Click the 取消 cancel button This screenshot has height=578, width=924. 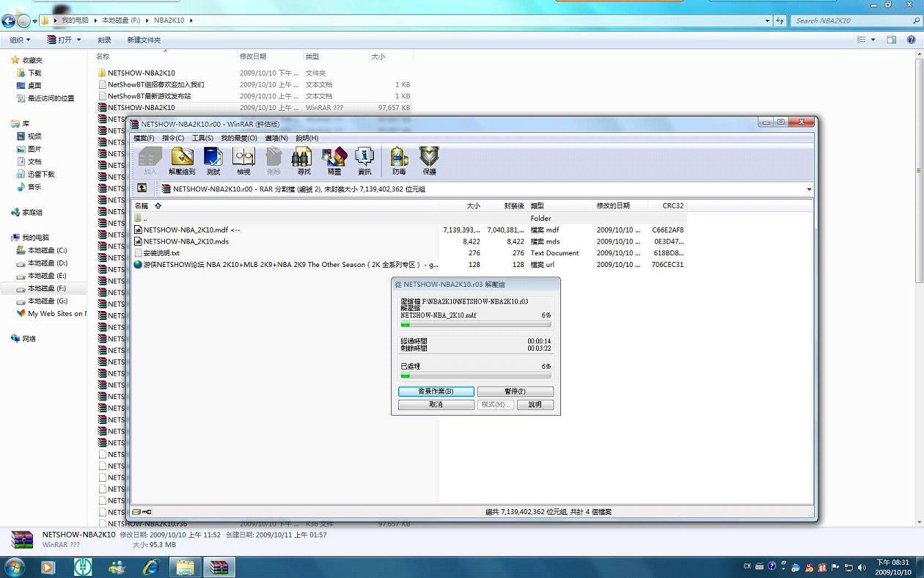436,405
